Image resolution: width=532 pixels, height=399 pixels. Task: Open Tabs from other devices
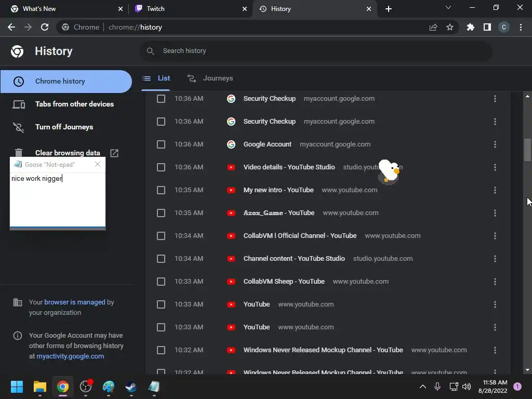[x=66, y=104]
